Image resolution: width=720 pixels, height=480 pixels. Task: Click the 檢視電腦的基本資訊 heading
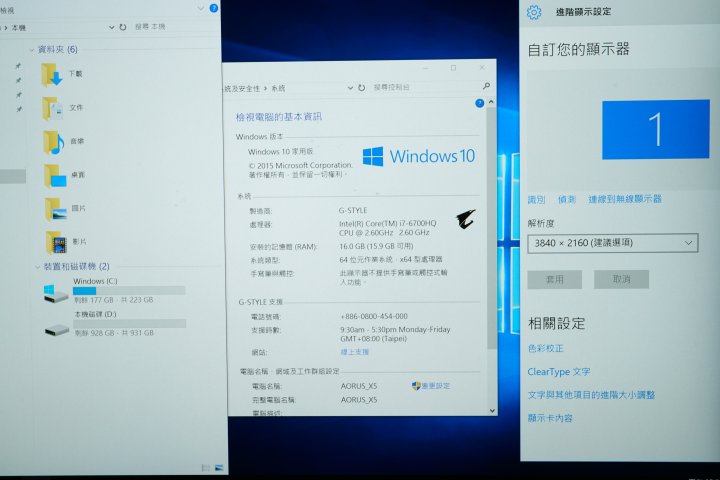coord(279,117)
